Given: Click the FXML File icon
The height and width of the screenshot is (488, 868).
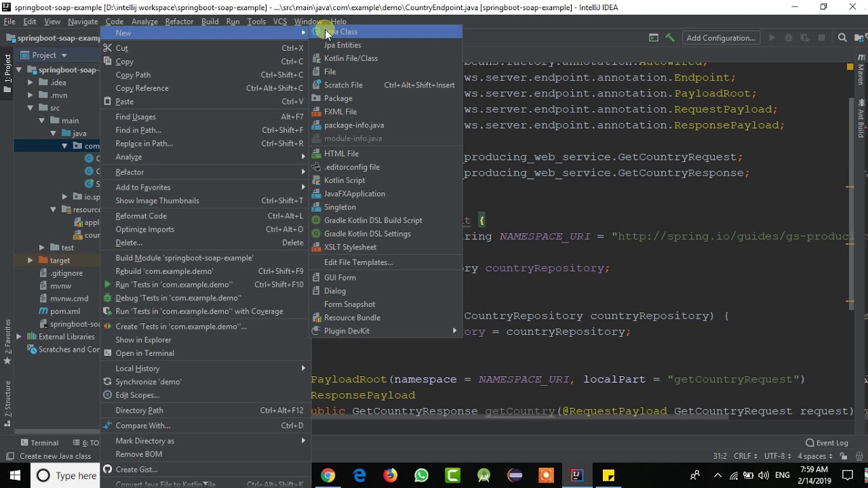Looking at the screenshot, I should point(316,112).
